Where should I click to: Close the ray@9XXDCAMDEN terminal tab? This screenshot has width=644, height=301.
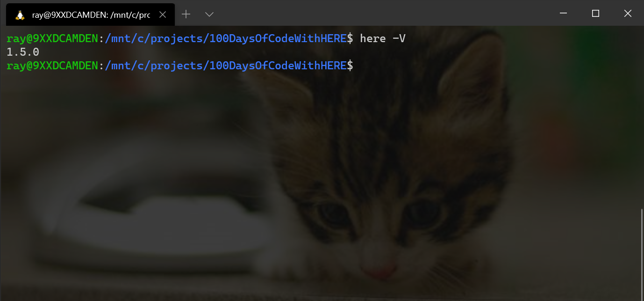[163, 15]
